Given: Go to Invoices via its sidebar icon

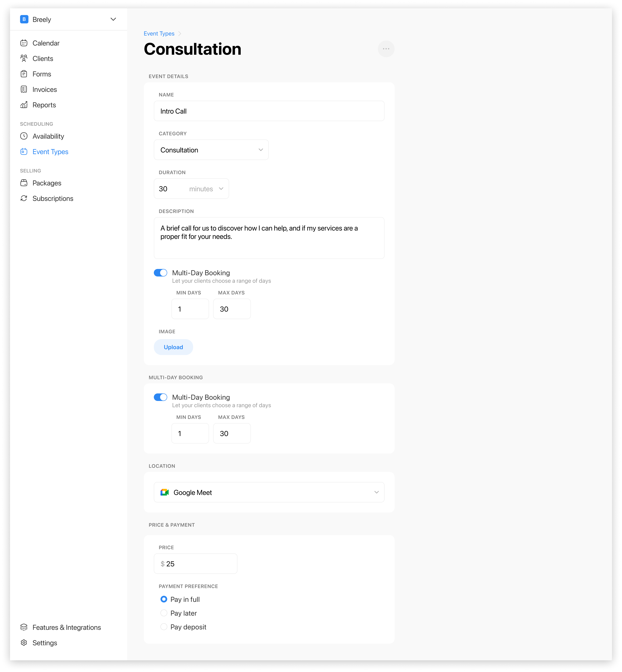Looking at the screenshot, I should pyautogui.click(x=24, y=89).
